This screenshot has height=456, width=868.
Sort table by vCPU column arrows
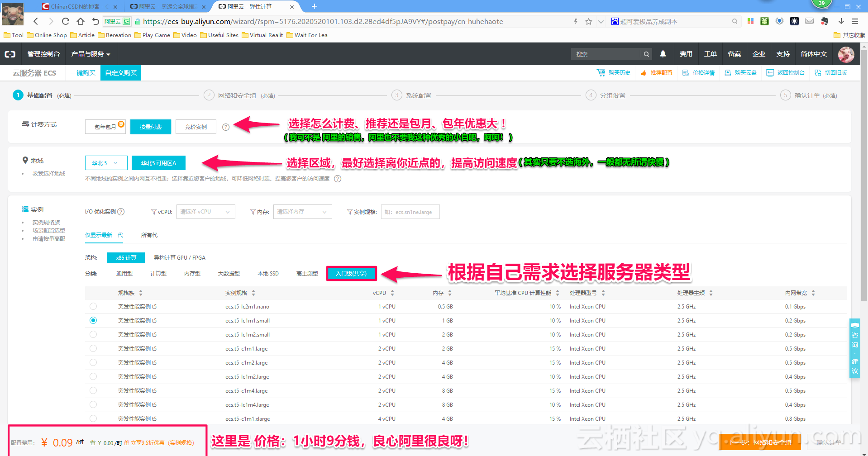(392, 293)
